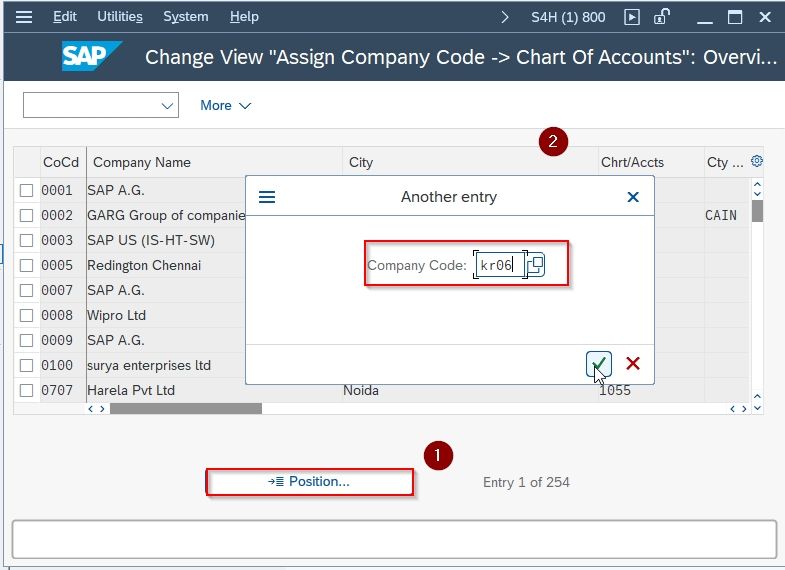This screenshot has height=570, width=785.
Task: Close the Another entry dialog
Action: (633, 197)
